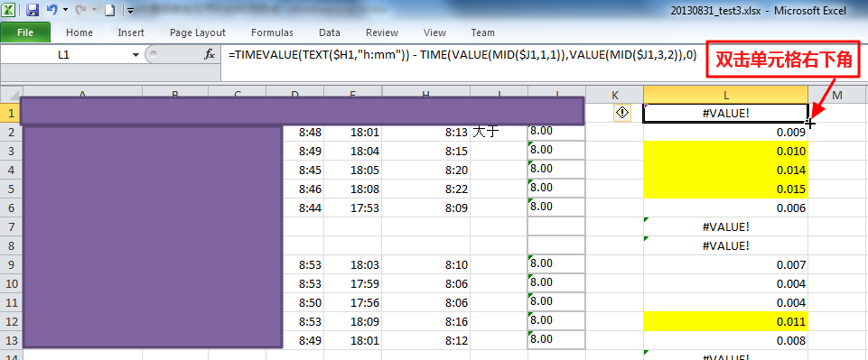Screen dimensions: 868x360
Task: Select column K header
Action: [x=614, y=95]
